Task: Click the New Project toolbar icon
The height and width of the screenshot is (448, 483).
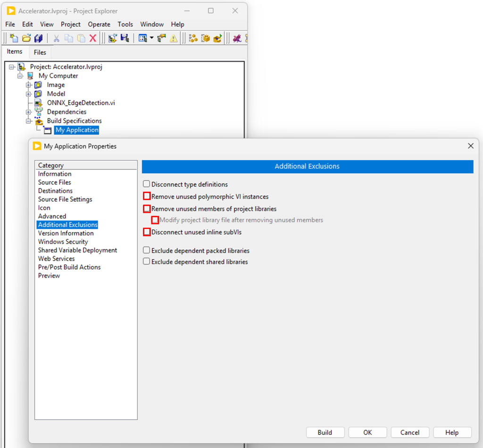Action: (x=14, y=38)
